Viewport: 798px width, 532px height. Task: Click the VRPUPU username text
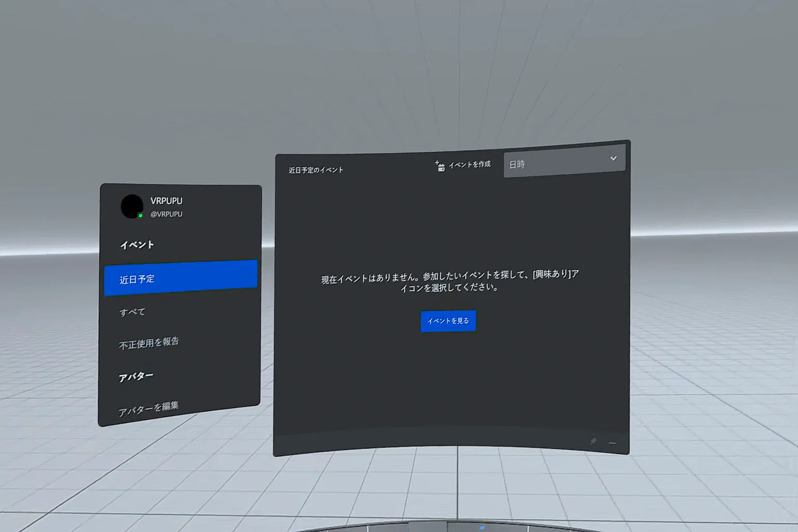166,201
